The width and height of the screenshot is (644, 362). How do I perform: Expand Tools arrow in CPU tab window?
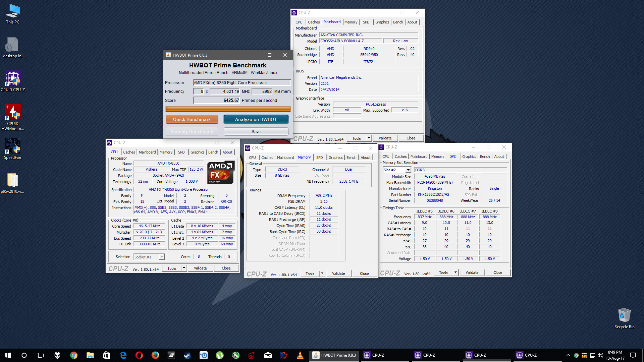click(x=184, y=268)
